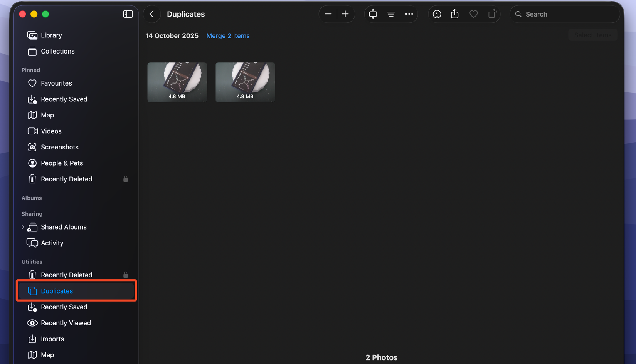
Task: Open the Info panel for the photo
Action: pyautogui.click(x=437, y=14)
